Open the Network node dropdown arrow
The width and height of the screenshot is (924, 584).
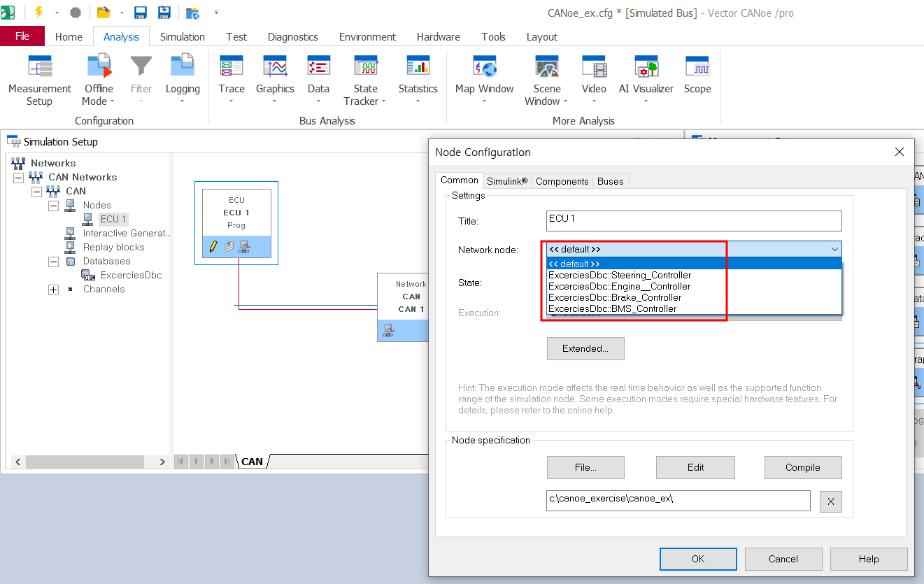tap(834, 249)
